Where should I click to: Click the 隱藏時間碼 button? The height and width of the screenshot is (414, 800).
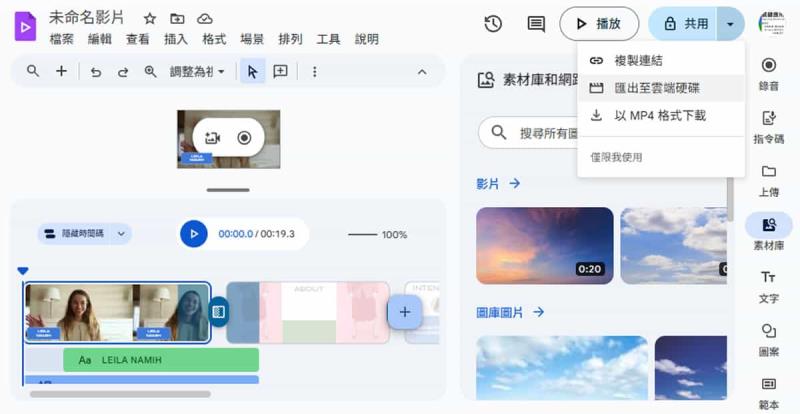[x=74, y=234]
